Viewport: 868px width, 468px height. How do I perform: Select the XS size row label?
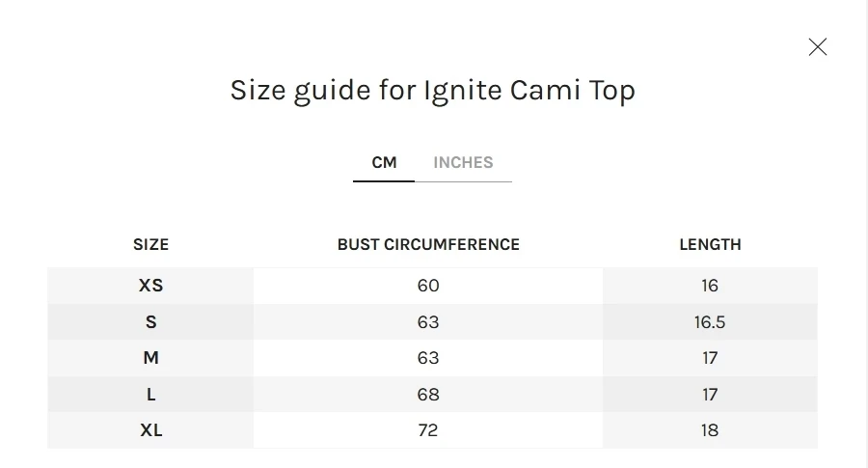pos(150,286)
